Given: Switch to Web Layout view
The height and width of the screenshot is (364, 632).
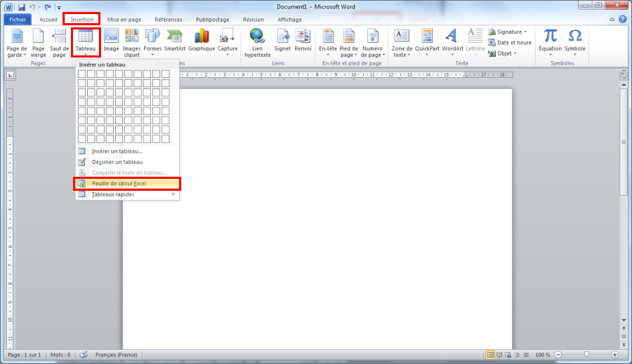Looking at the screenshot, I should pyautogui.click(x=508, y=355).
